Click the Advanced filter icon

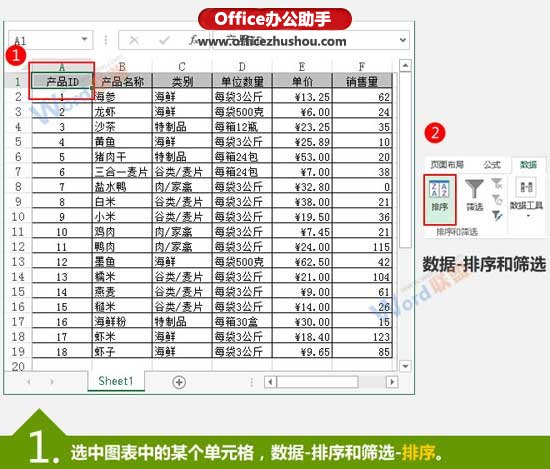[497, 215]
